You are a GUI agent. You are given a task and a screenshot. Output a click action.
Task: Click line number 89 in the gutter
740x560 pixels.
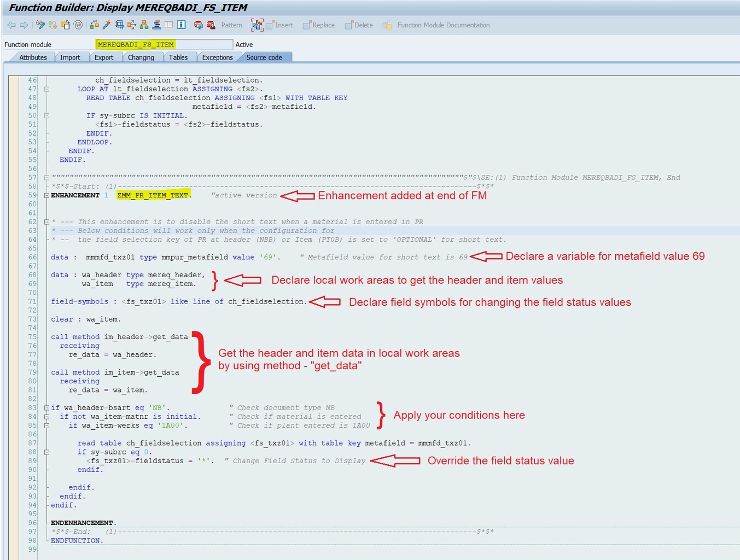tap(32, 461)
